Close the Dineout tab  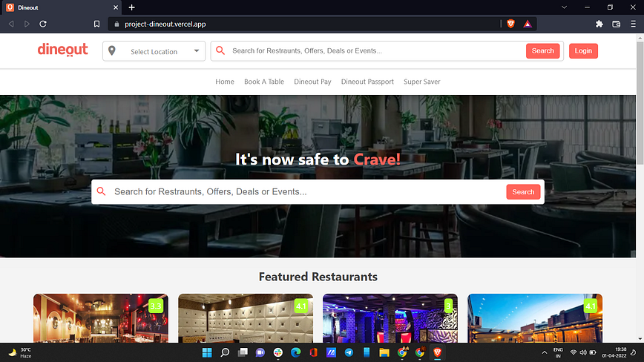tap(116, 7)
